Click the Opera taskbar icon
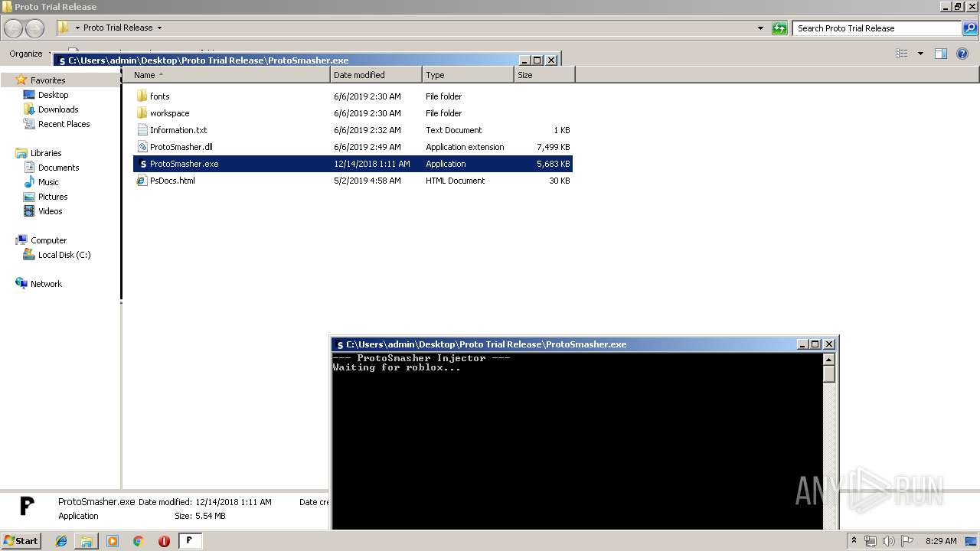The image size is (980, 551). (164, 541)
